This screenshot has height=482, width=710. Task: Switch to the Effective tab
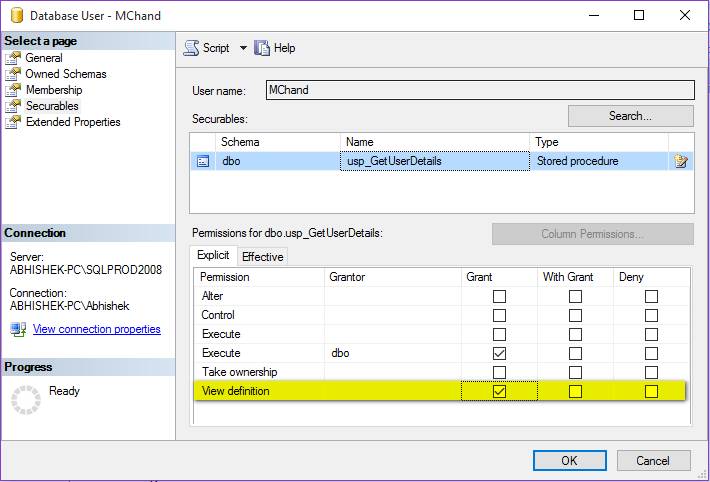pyautogui.click(x=263, y=257)
